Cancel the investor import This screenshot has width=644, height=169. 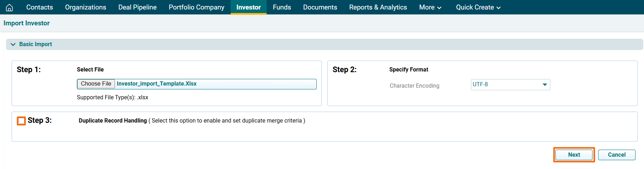tap(616, 155)
